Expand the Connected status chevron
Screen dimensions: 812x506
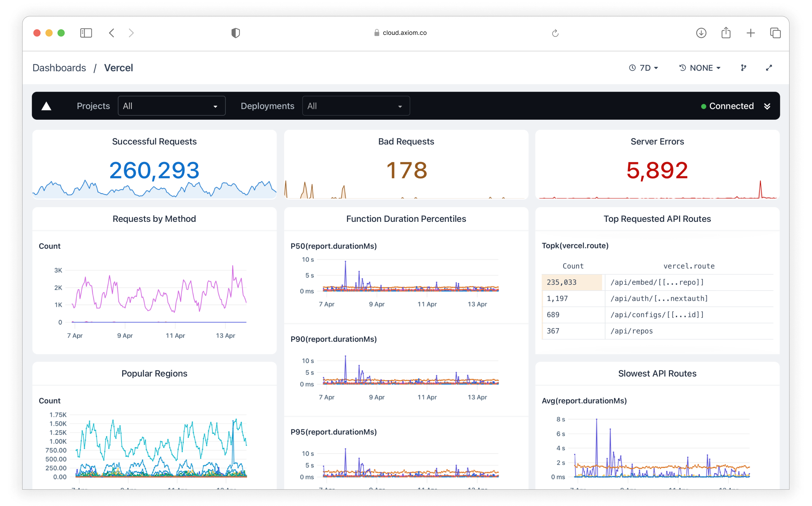pos(767,106)
